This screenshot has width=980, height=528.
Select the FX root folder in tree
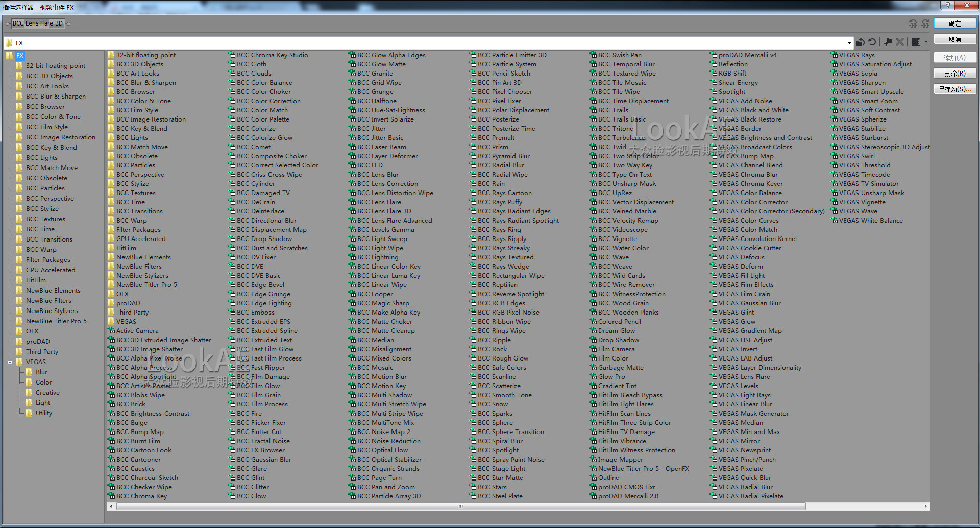20,56
